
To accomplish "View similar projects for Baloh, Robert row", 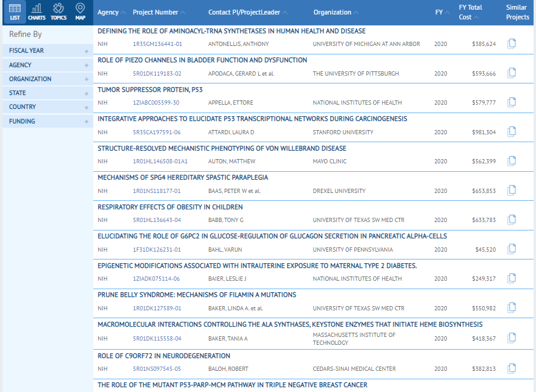I will point(511,368).
